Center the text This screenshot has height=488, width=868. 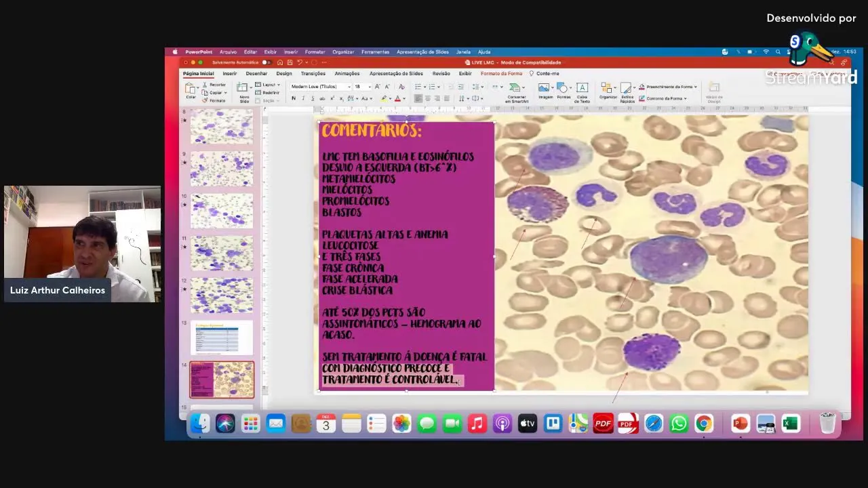click(x=428, y=98)
